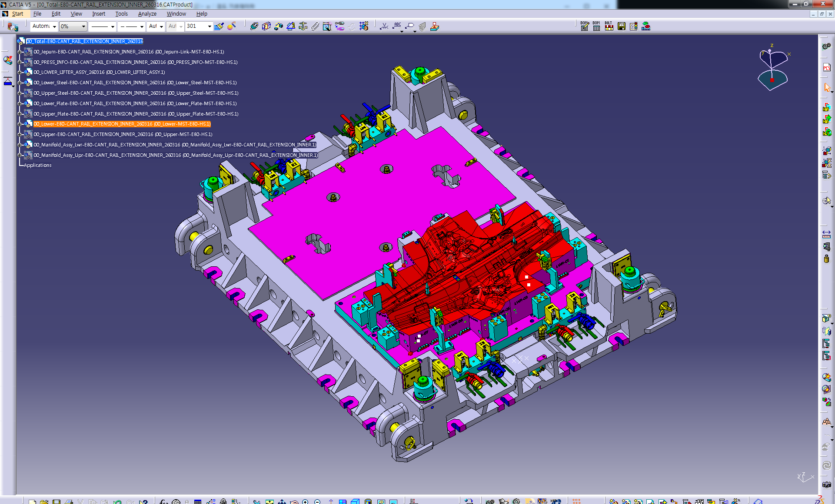Click the PCS icon on the right toolbar
The image size is (835, 504).
pos(826,68)
